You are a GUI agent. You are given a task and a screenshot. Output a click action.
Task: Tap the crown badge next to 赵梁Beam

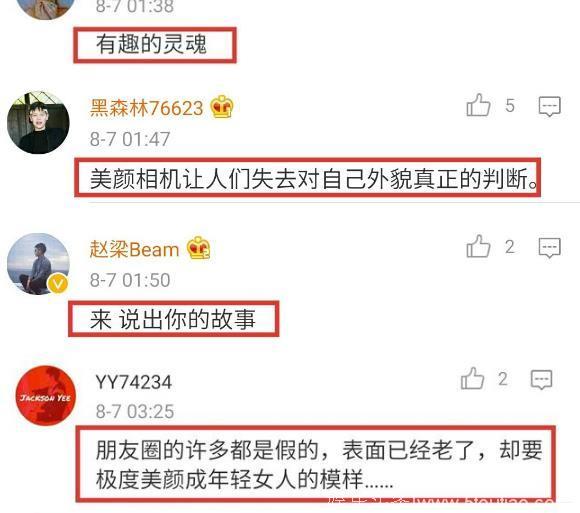pos(199,248)
